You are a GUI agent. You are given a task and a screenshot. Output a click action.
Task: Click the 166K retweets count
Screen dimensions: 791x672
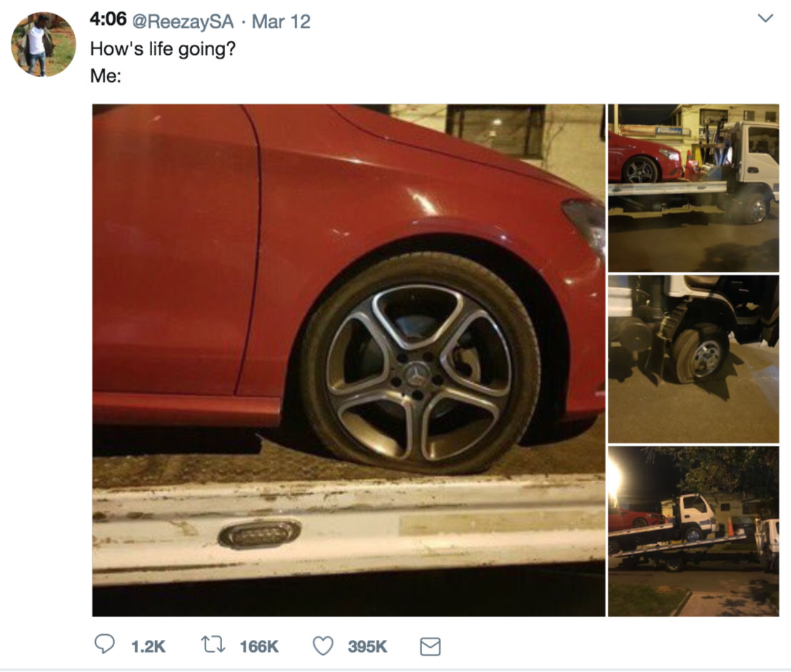pos(258,646)
